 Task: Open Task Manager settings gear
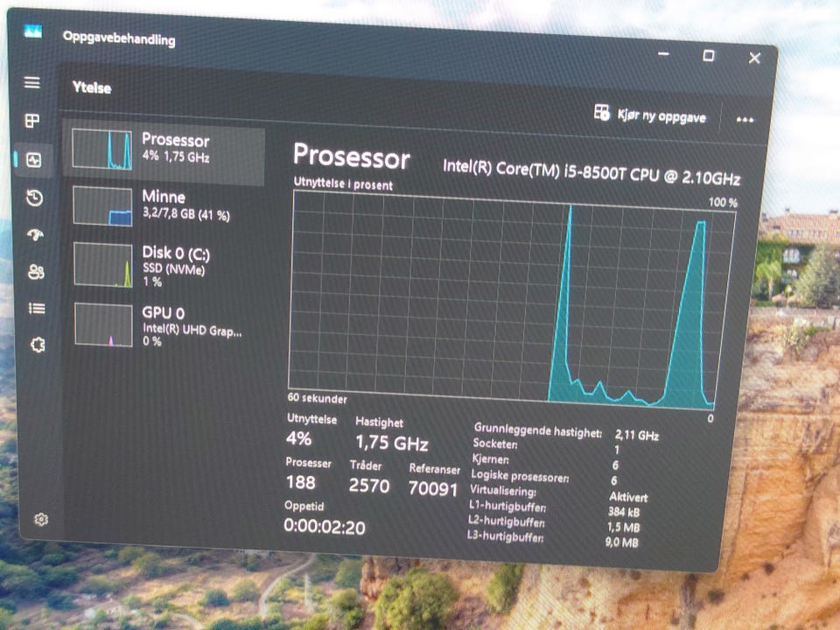[x=41, y=519]
